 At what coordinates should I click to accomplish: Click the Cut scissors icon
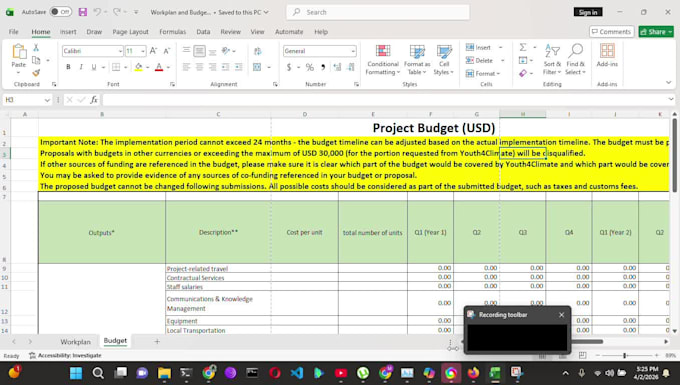click(36, 48)
